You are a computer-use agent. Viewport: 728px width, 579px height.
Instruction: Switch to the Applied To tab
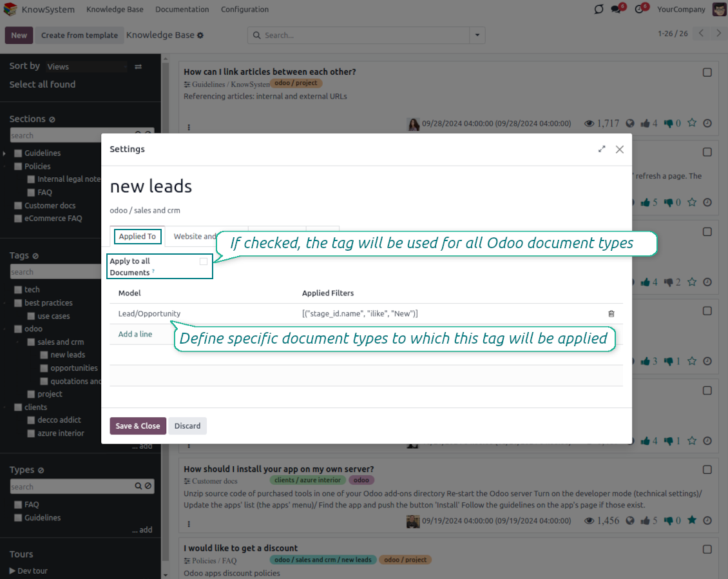pyautogui.click(x=137, y=237)
